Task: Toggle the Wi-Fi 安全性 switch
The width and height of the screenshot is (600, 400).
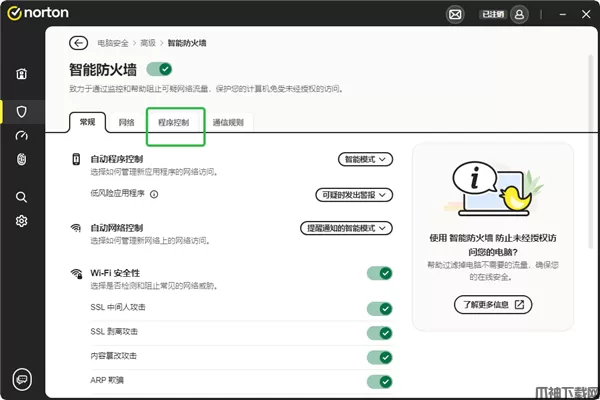Action: 379,273
